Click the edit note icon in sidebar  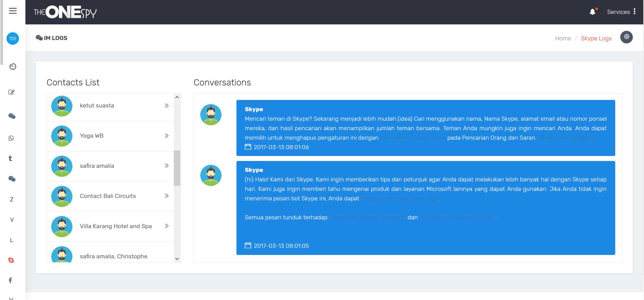pos(12,92)
